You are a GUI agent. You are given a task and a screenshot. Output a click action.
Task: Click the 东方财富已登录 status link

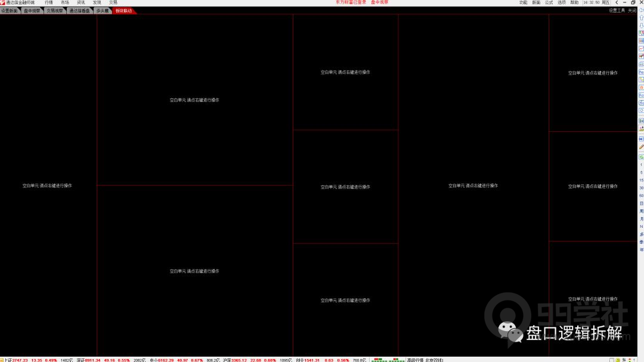(x=351, y=2)
